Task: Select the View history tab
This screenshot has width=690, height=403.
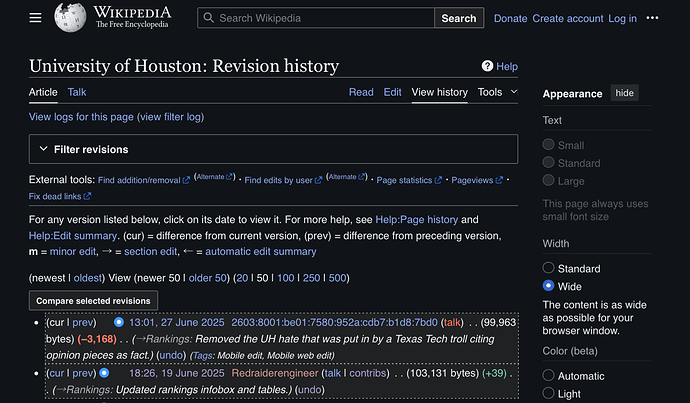Action: (440, 92)
